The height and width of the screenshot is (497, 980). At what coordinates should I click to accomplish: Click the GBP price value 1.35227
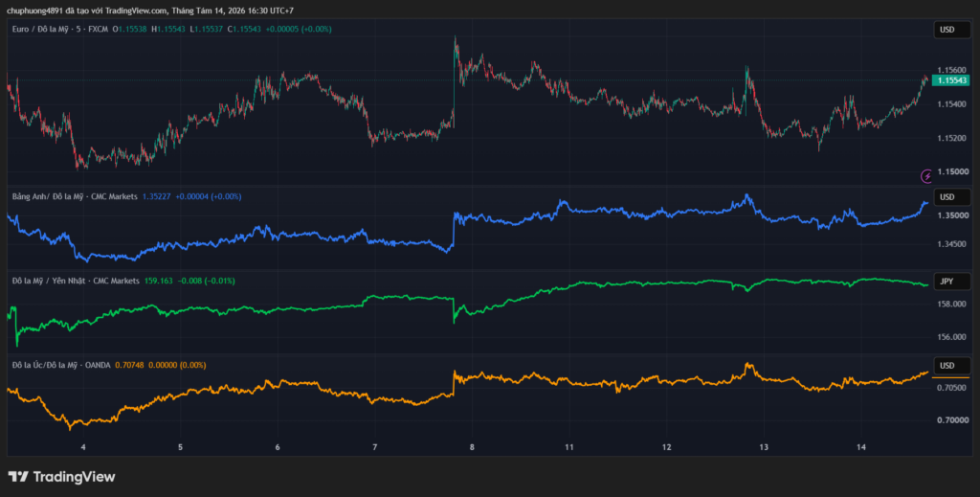tap(156, 196)
